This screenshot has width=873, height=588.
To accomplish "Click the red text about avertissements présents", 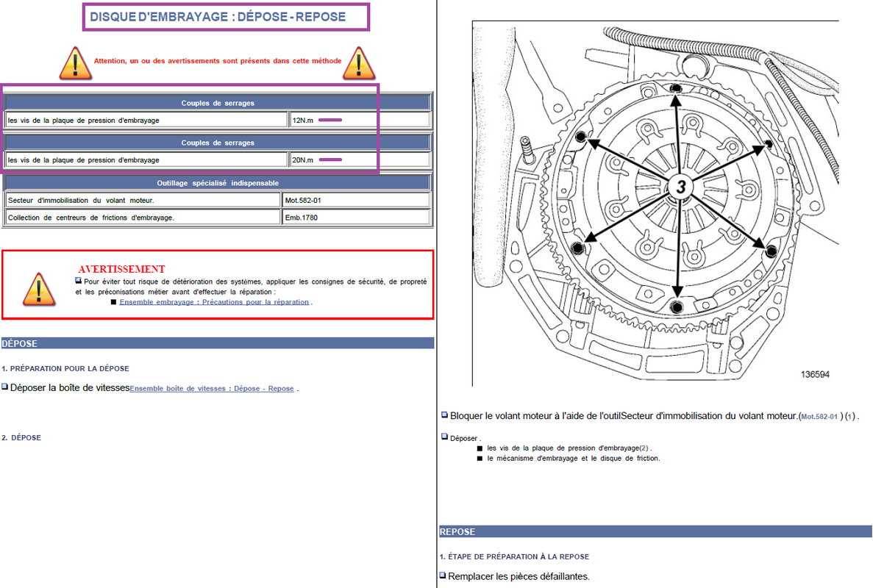I will click(218, 61).
